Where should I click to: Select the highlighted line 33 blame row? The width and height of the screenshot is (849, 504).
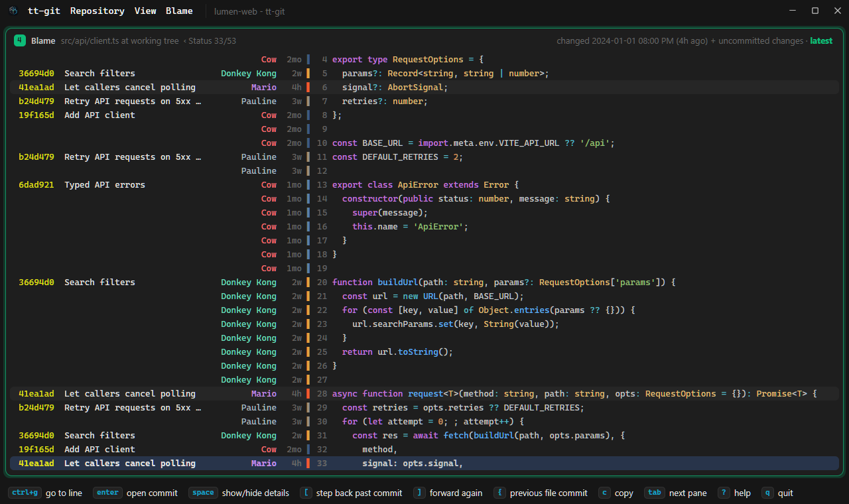click(x=424, y=464)
